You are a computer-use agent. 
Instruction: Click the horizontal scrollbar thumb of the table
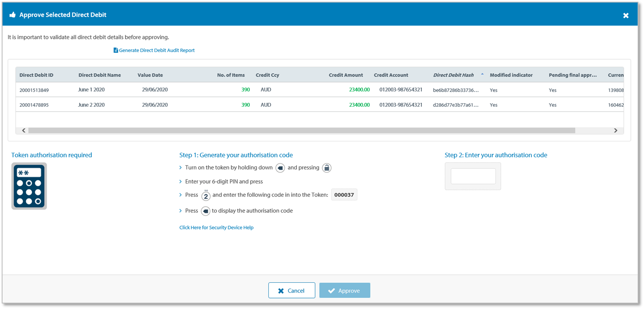301,131
